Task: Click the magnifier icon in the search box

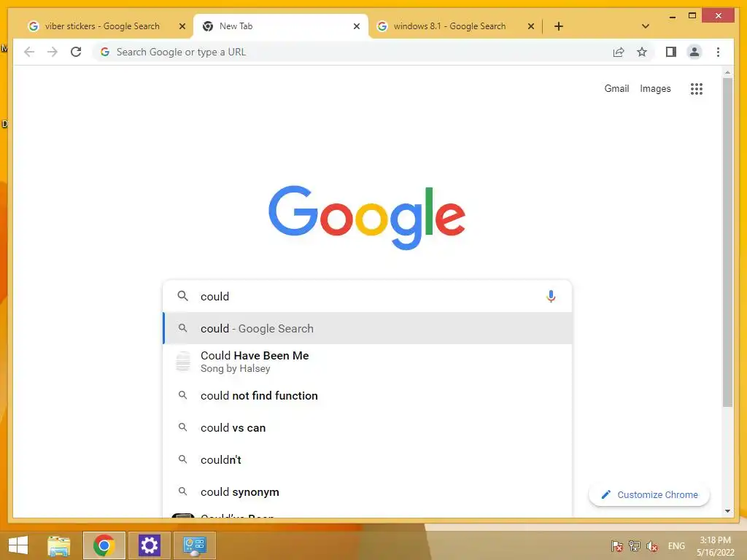Action: 182,296
